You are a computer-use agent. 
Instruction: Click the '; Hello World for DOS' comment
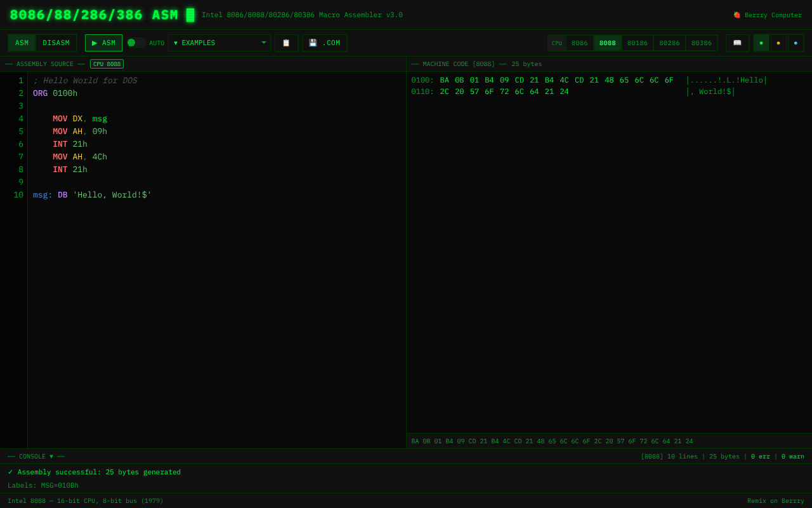point(85,81)
